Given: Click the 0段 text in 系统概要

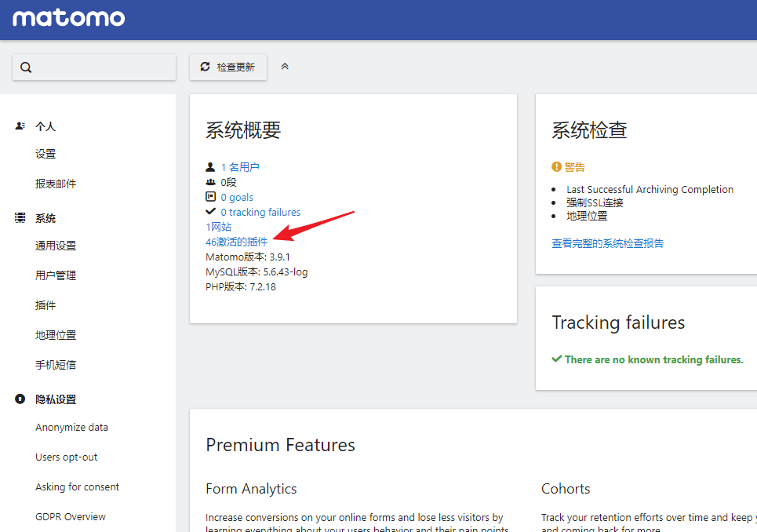Looking at the screenshot, I should pyautogui.click(x=229, y=182).
